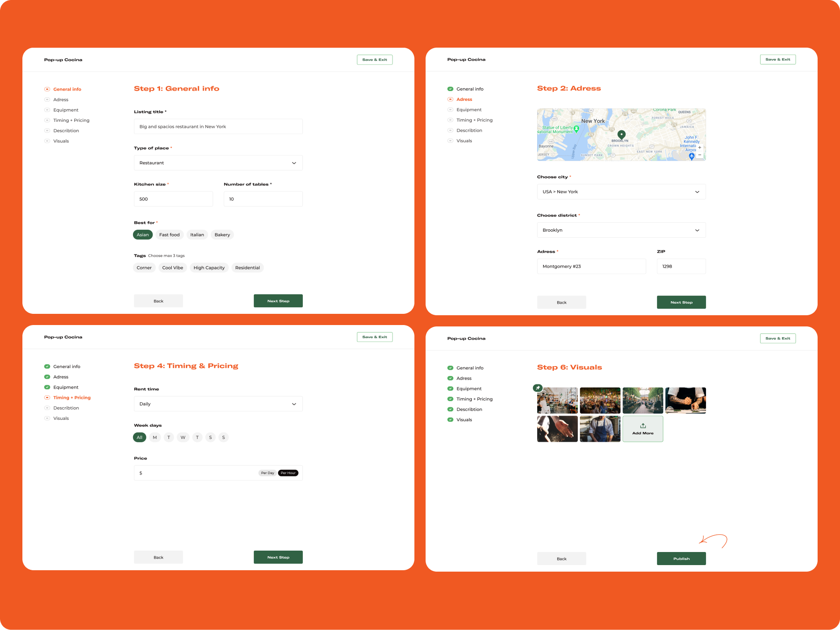840x630 pixels.
Task: Click green check beside Visuals in Step 6 panel
Action: [450, 419]
